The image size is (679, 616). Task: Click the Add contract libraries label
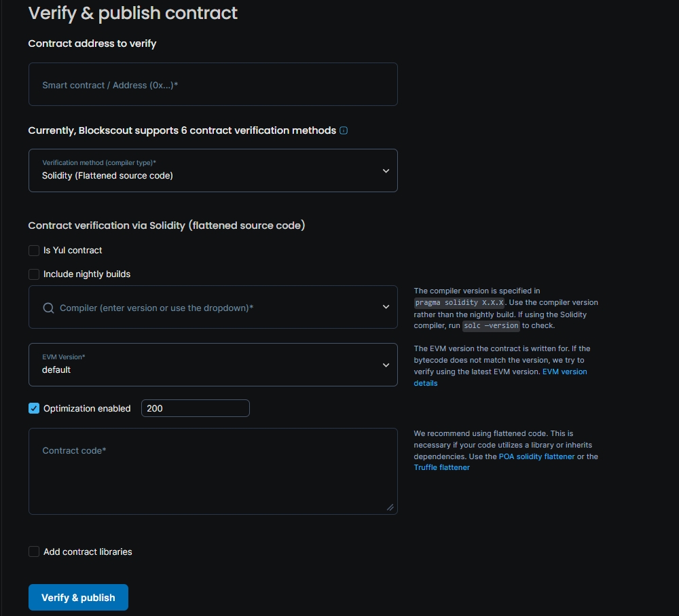tap(88, 551)
